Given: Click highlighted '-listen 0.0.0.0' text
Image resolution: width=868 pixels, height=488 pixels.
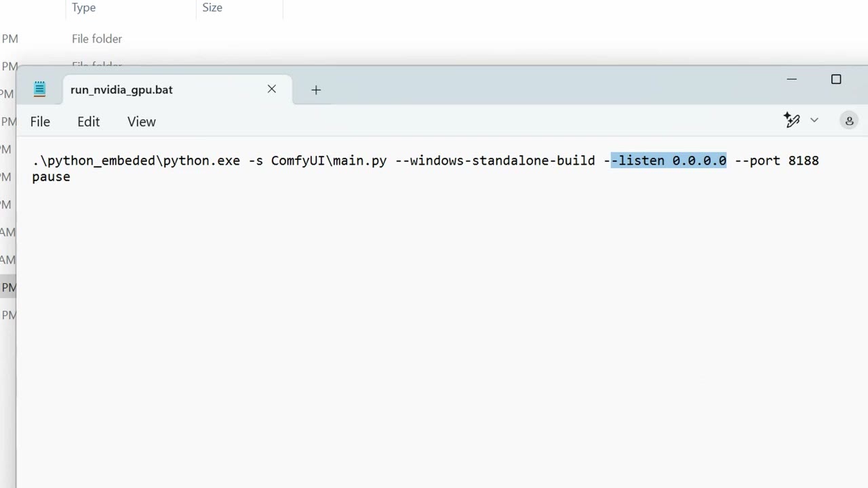Looking at the screenshot, I should tap(669, 161).
